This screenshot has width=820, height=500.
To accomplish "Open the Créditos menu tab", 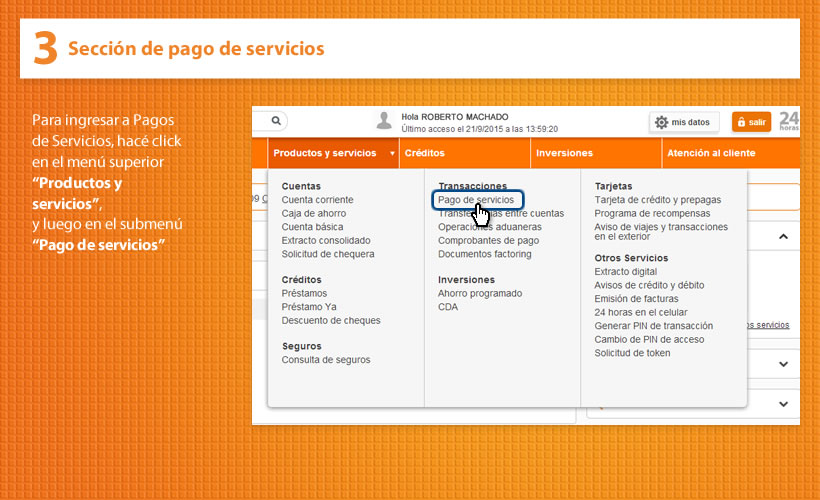I will [424, 153].
